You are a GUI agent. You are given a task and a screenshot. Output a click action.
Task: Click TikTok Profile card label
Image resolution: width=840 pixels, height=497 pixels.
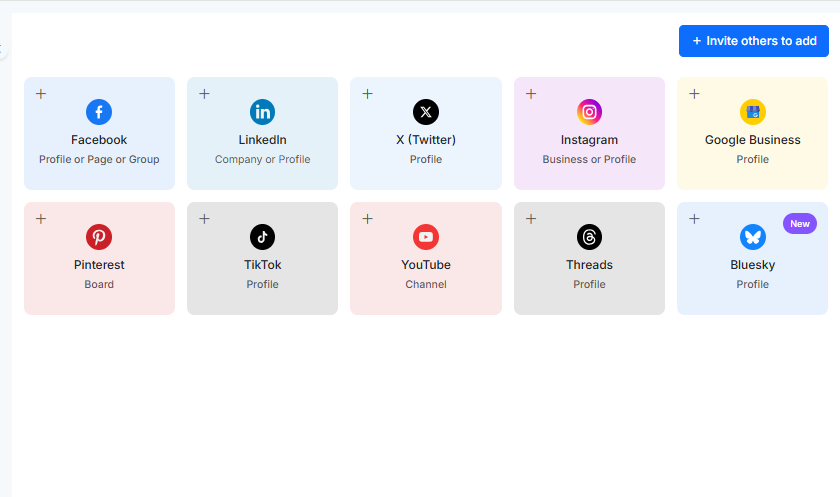[x=262, y=284]
